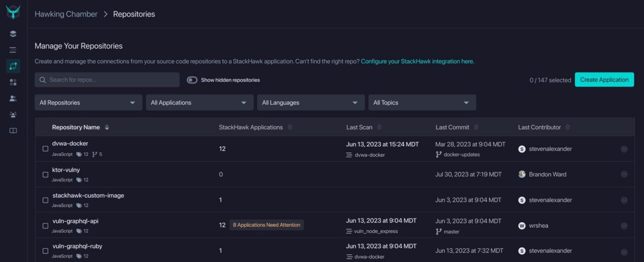The width and height of the screenshot is (644, 262).
Task: Click the StackHawk logo icon
Action: tap(13, 13)
